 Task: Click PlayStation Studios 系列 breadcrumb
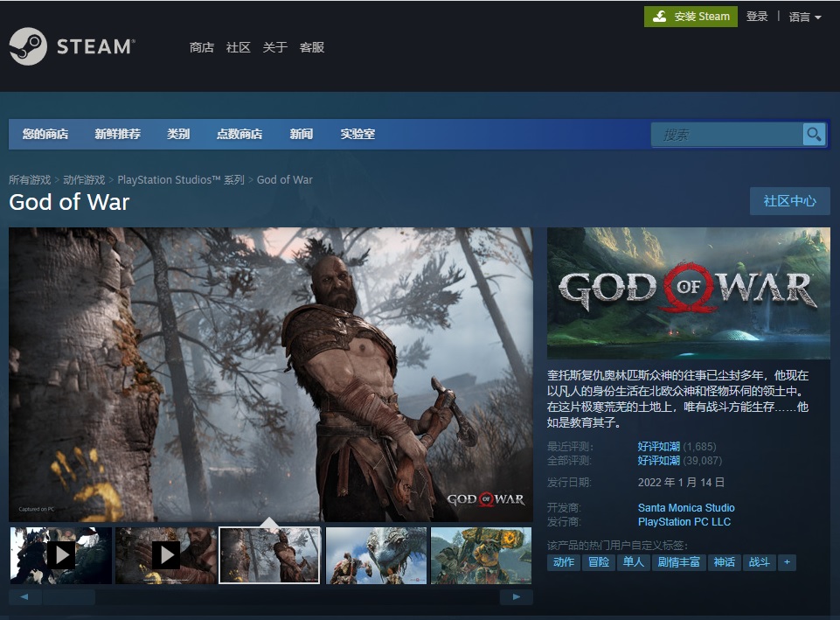(181, 180)
